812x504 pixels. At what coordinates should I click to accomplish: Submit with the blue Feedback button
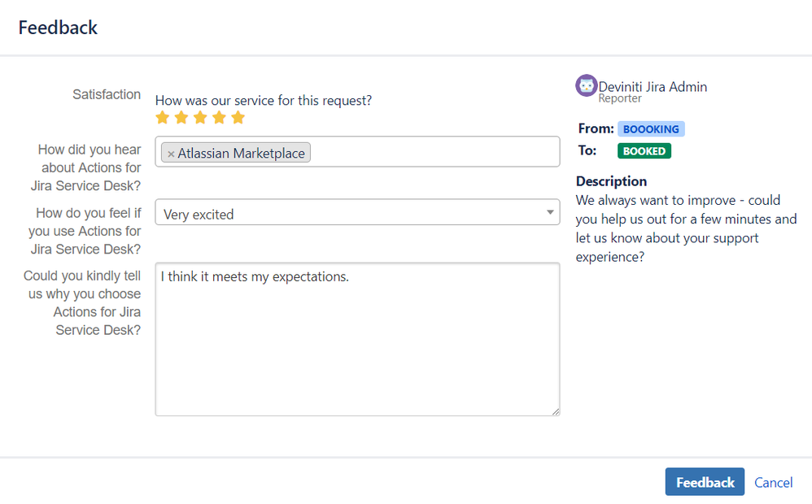(x=705, y=481)
